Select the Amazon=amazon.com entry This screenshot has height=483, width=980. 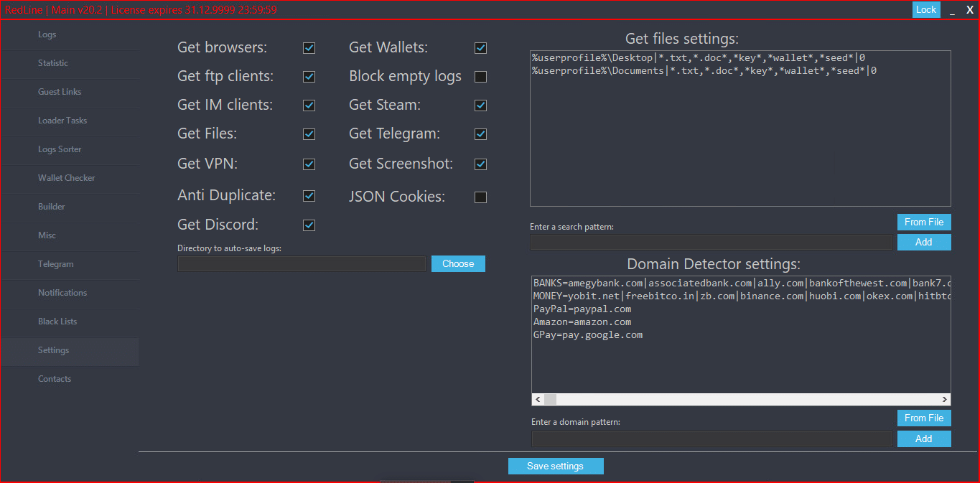(582, 322)
